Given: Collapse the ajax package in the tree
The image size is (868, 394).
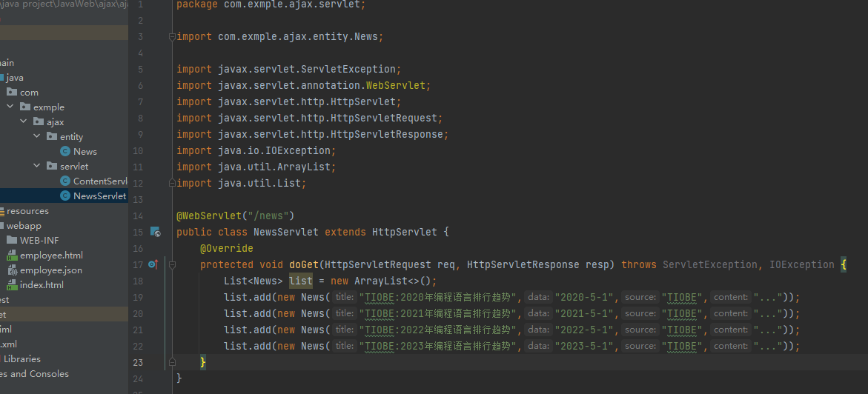Looking at the screenshot, I should 24,122.
